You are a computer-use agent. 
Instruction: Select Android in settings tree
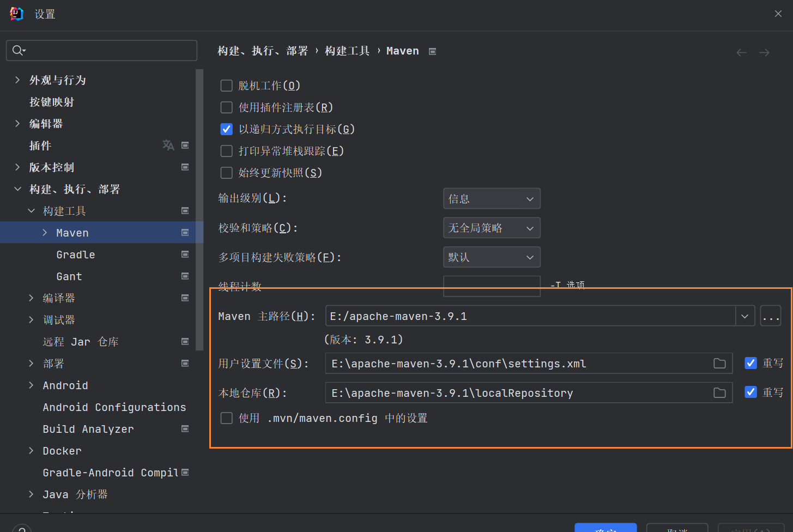65,385
